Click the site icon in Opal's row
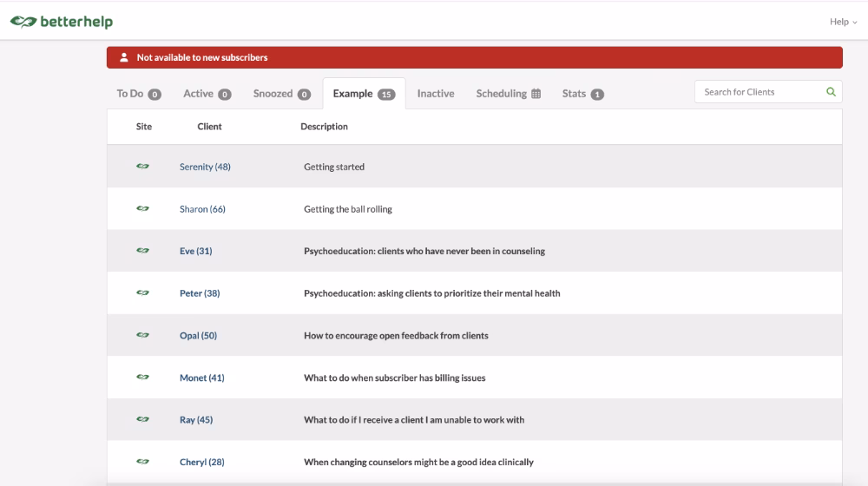 pos(143,335)
